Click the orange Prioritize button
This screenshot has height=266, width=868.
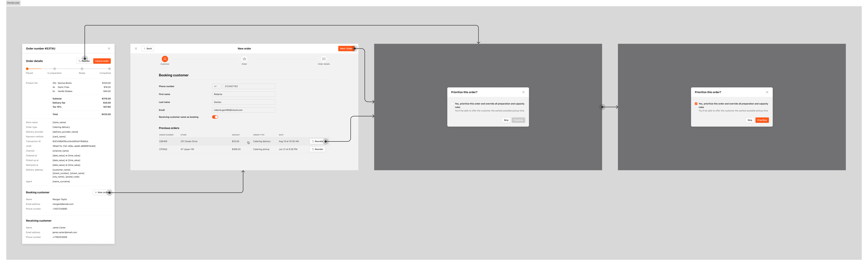click(762, 120)
